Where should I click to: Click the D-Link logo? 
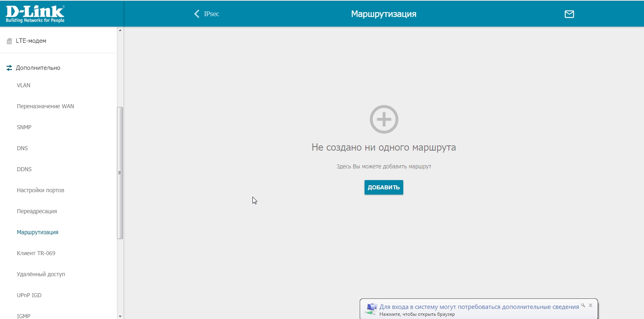(35, 14)
